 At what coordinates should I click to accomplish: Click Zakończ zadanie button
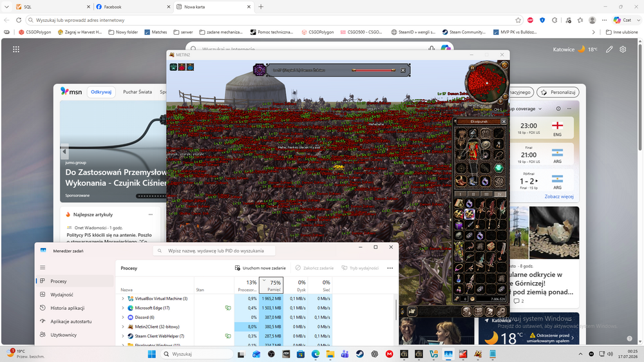314,268
